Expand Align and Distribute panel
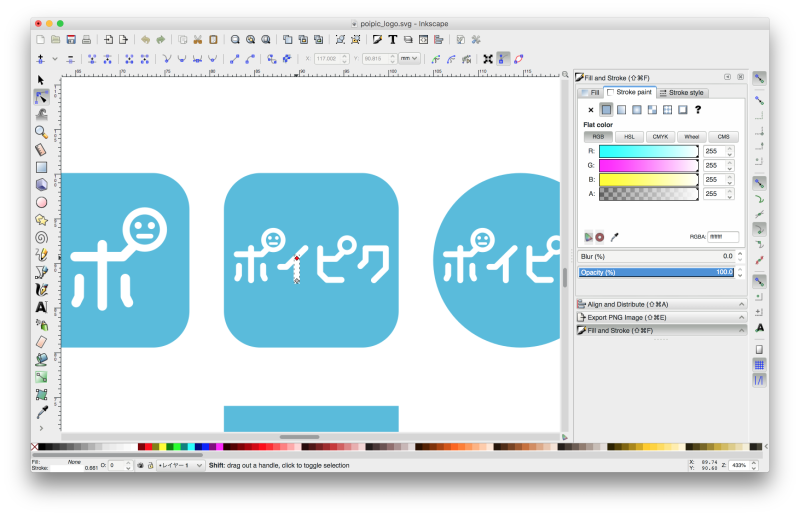This screenshot has height=516, width=800. point(661,304)
